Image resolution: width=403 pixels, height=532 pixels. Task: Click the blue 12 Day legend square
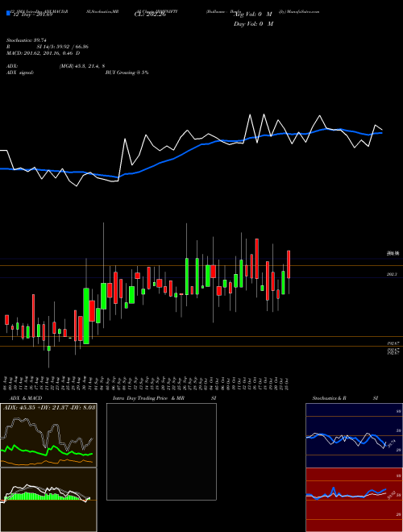coord(8,14)
